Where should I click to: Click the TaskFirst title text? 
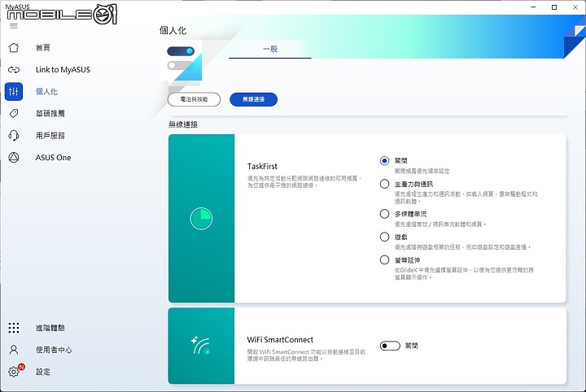click(262, 166)
